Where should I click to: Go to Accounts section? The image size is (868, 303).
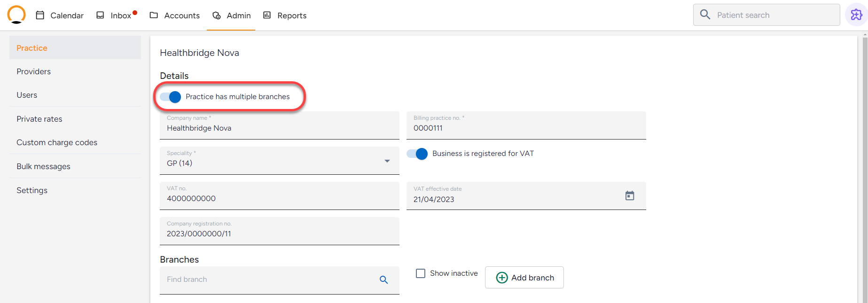pos(174,16)
